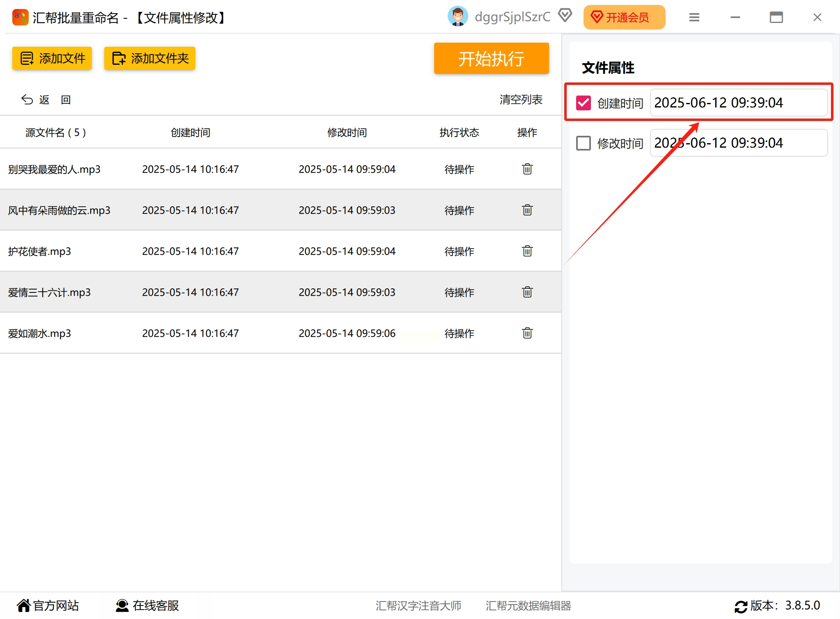840x619 pixels.
Task: Enable the 修改时间 checkbox
Action: (x=583, y=143)
